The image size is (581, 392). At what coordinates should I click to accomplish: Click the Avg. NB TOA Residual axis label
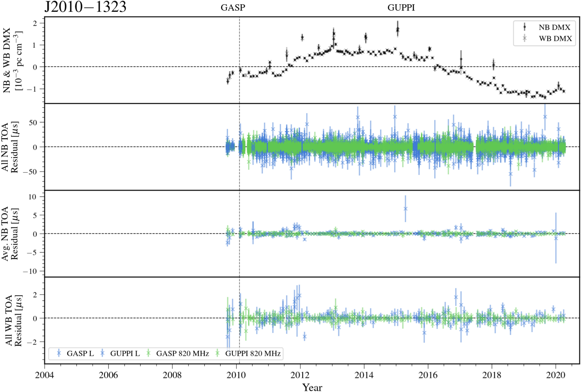(x=10, y=234)
